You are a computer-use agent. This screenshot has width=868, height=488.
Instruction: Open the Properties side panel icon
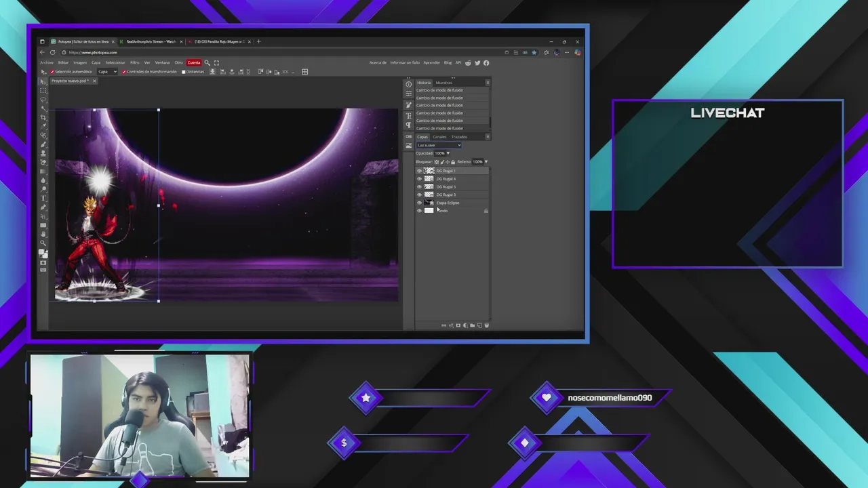coord(408,94)
